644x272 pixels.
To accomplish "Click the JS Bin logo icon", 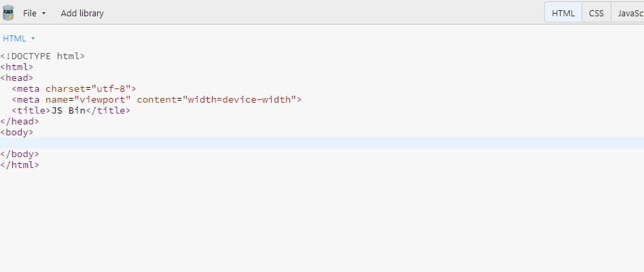I will [7, 13].
